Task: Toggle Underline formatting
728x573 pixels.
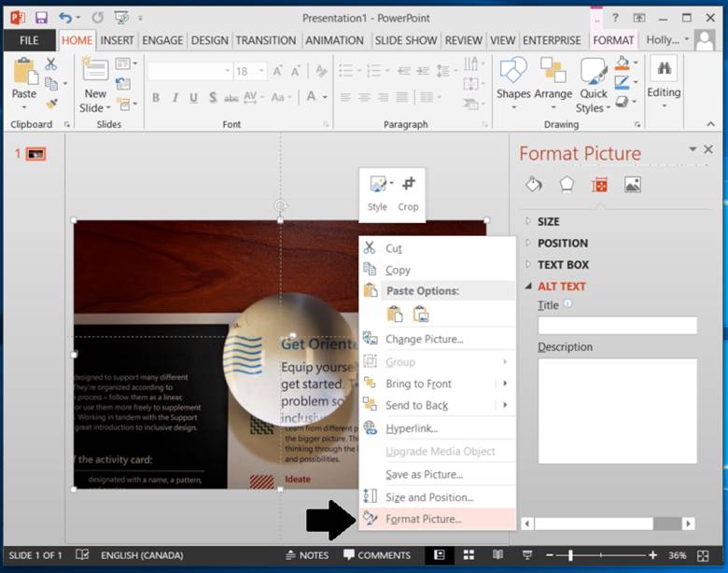Action: 193,97
